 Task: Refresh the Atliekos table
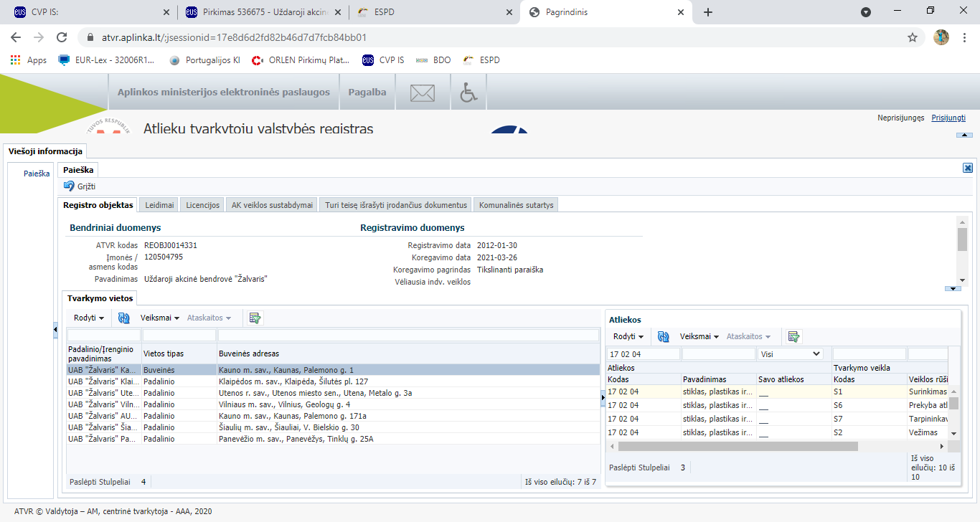663,336
